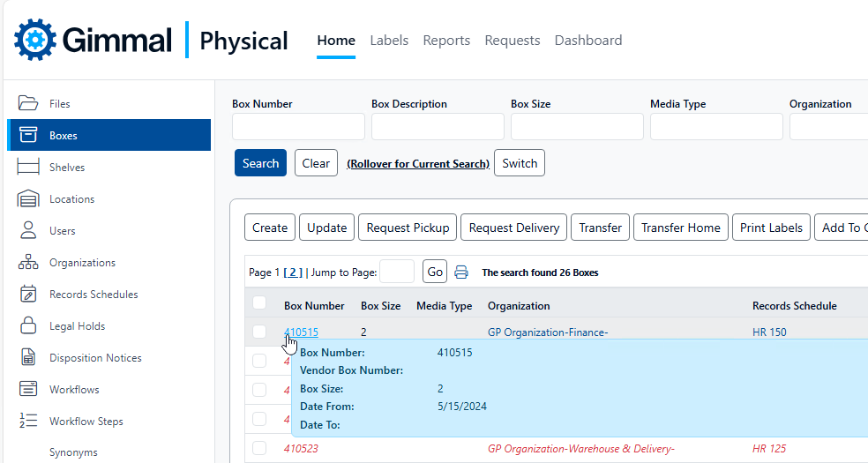868x463 pixels.
Task: Click the Transfer Home button
Action: (x=680, y=228)
